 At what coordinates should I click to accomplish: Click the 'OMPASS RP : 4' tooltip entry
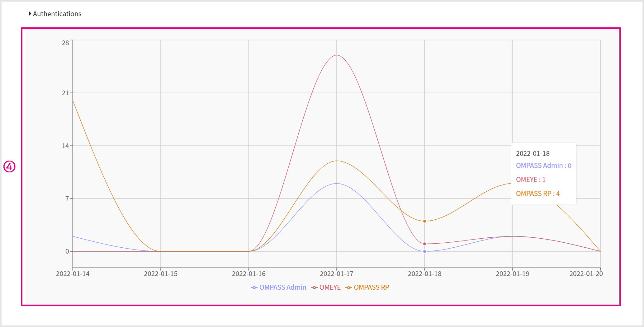click(537, 194)
